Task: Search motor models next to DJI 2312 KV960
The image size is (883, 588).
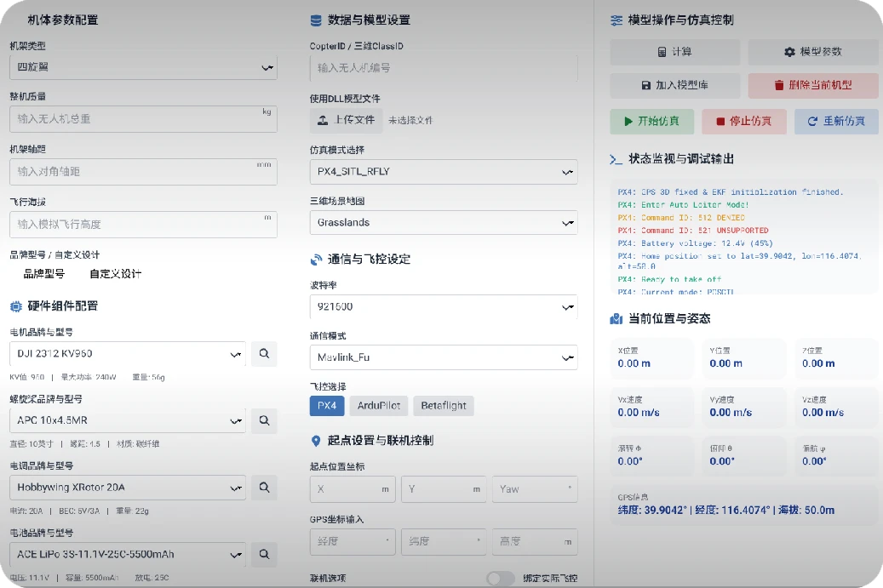Action: click(264, 354)
